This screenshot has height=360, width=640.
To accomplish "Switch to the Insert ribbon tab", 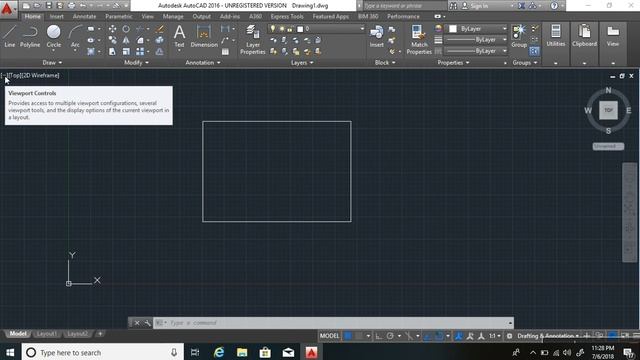I will point(56,16).
